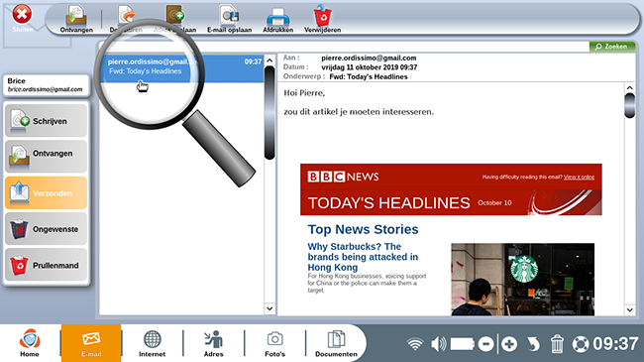Click the message list scrollbar thumb
The width and height of the screenshot is (644, 362).
click(x=269, y=112)
